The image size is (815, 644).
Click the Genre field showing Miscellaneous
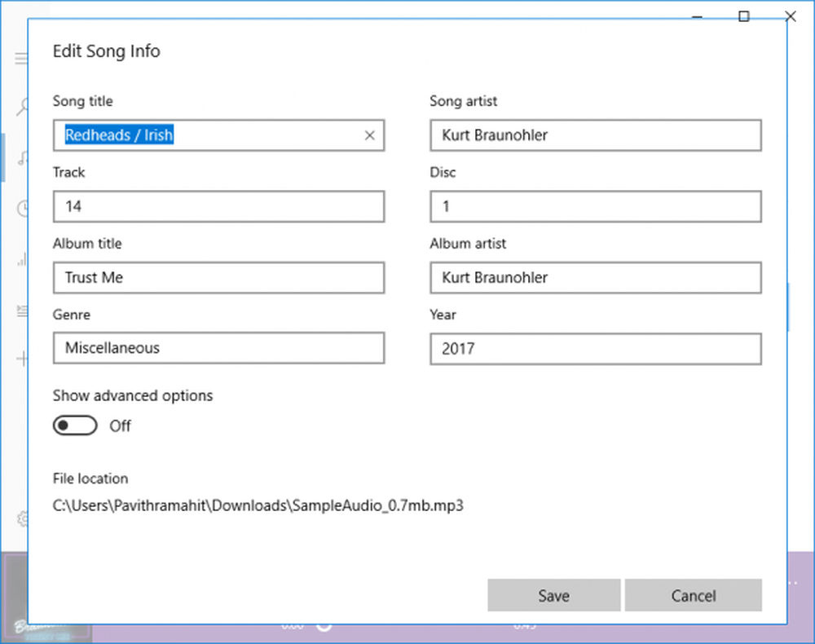[218, 349]
